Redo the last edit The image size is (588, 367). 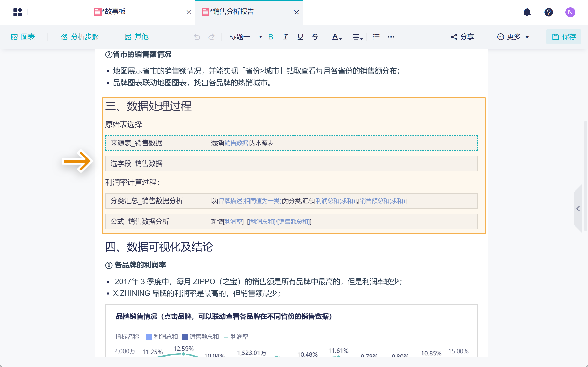[211, 37]
